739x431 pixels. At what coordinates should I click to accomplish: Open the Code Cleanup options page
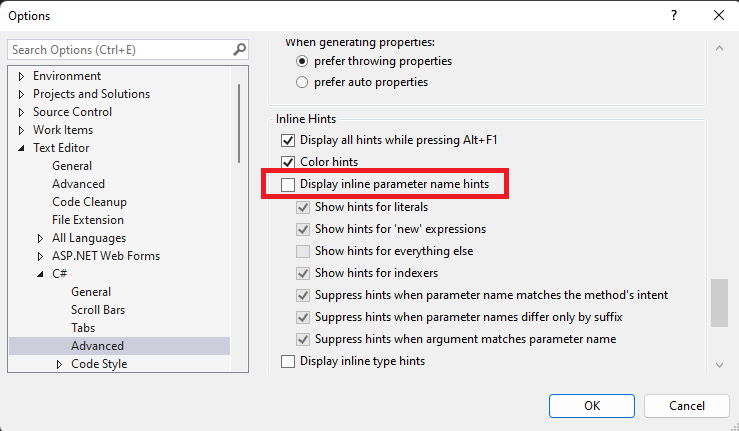(90, 202)
